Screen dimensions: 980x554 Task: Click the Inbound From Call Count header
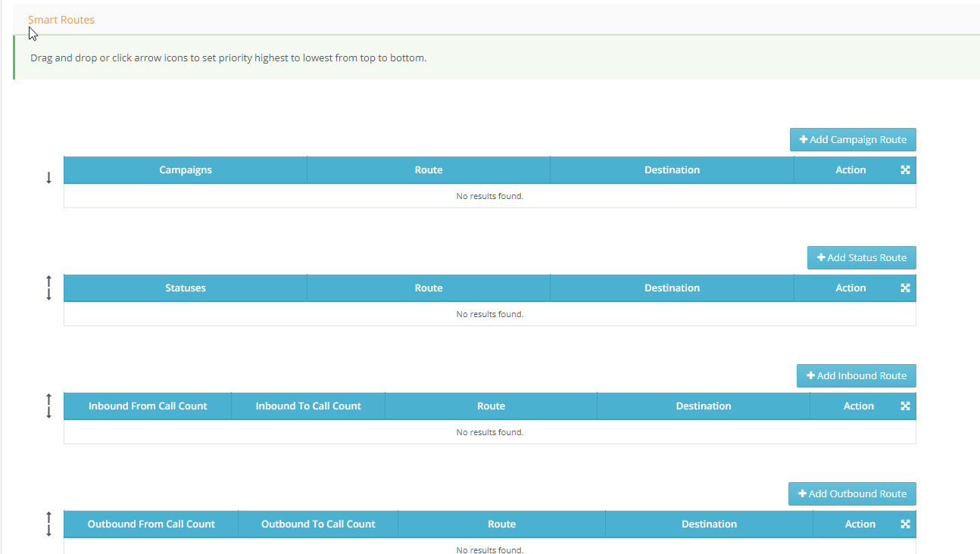[148, 406]
